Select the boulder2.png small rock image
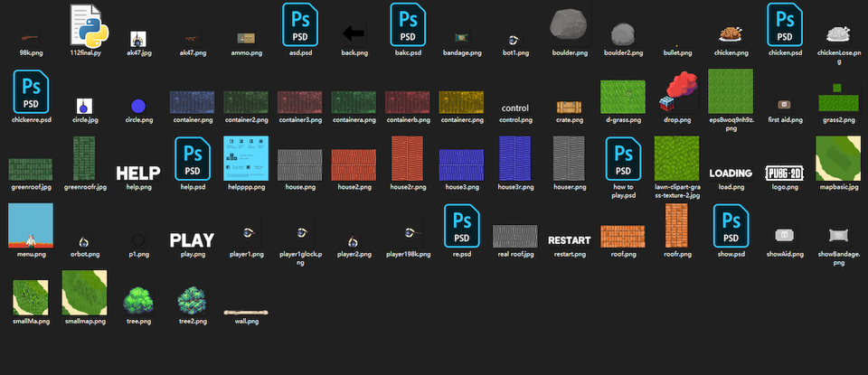 tap(622, 33)
